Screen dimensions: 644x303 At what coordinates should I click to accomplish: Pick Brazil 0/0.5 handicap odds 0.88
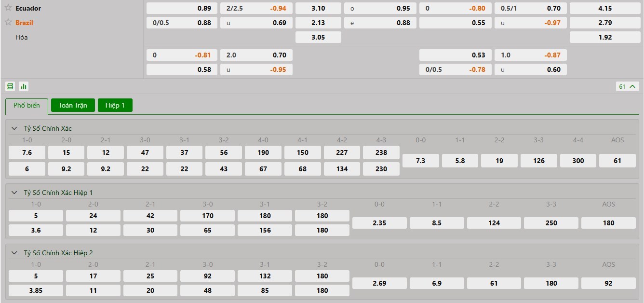tap(182, 23)
